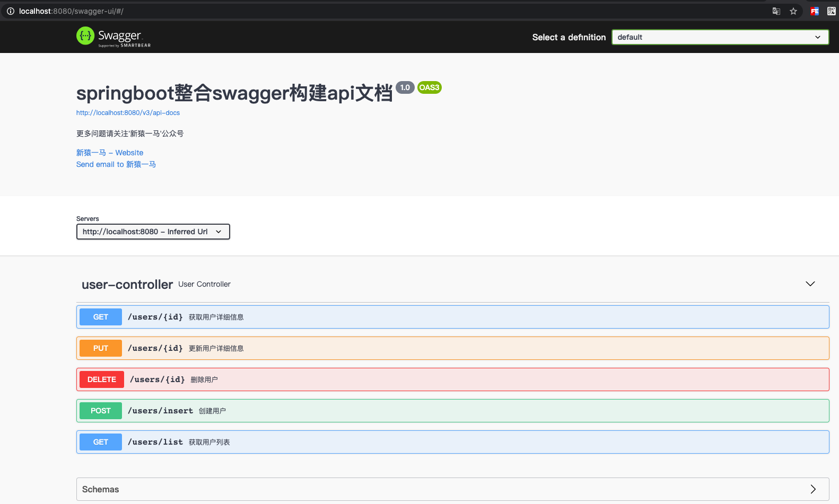Collapse the user-controller section chevron
Screen dimensions: 839x504
810,284
